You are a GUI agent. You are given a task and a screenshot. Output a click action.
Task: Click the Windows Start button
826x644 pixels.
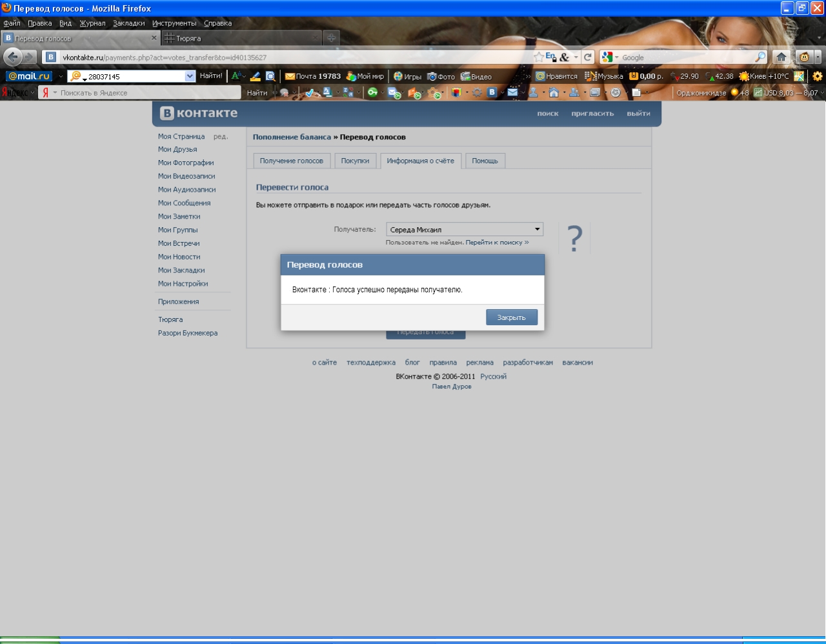click(x=30, y=641)
